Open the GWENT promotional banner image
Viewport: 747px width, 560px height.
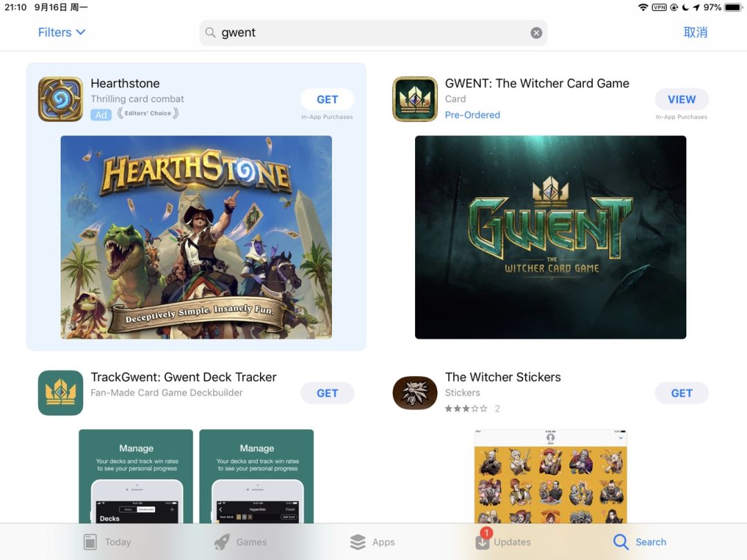click(551, 237)
